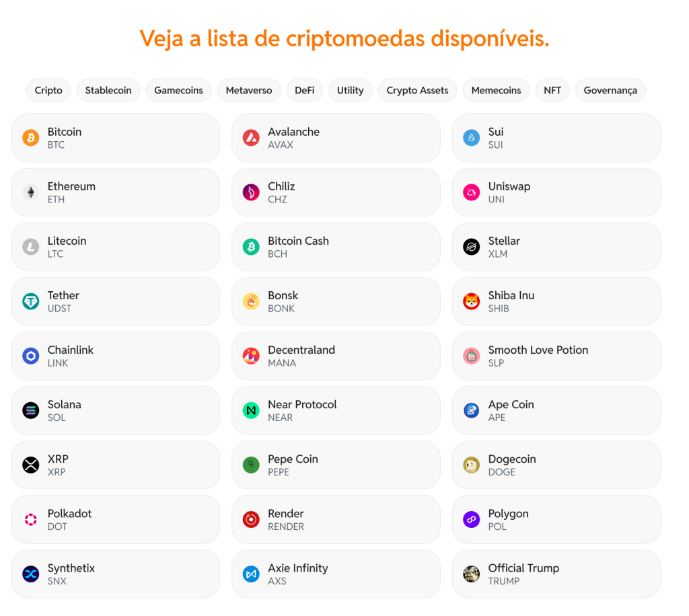Click the Avalanche logo icon
Screen dimensions: 689x616
coord(250,138)
